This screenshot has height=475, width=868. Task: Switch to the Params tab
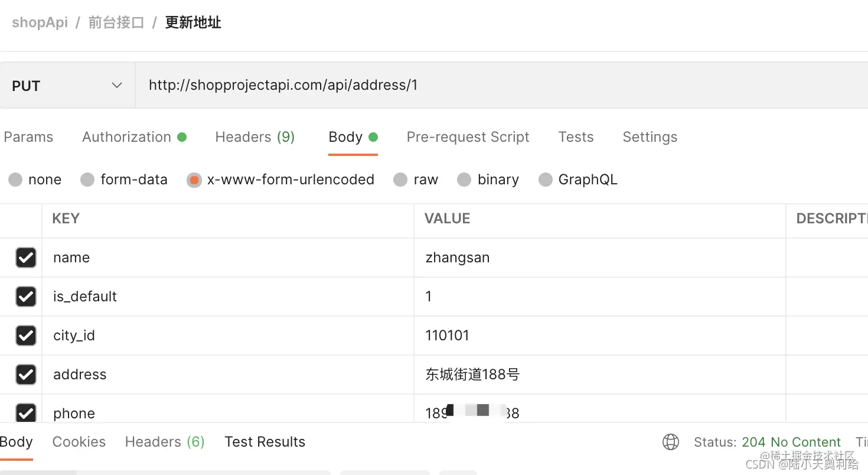(28, 137)
